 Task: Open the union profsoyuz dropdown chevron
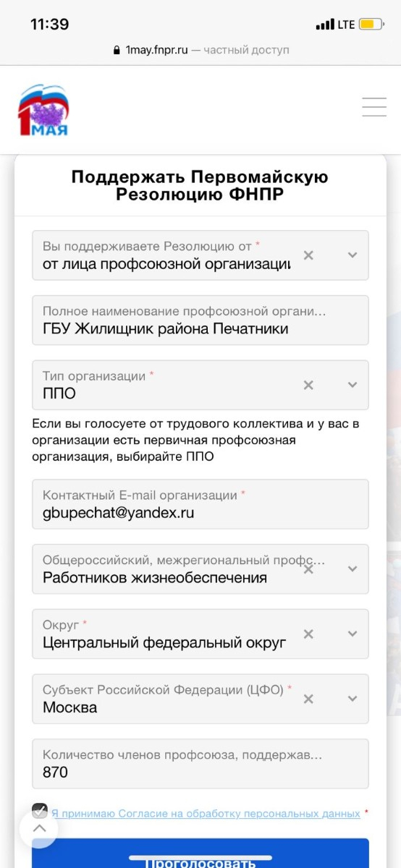pyautogui.click(x=353, y=569)
